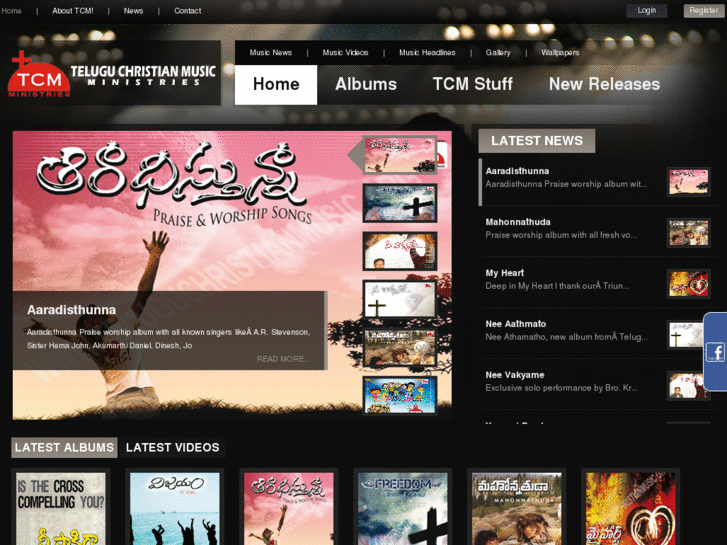Open Nee Aathmato news headline
Image resolution: width=727 pixels, height=545 pixels.
[516, 324]
